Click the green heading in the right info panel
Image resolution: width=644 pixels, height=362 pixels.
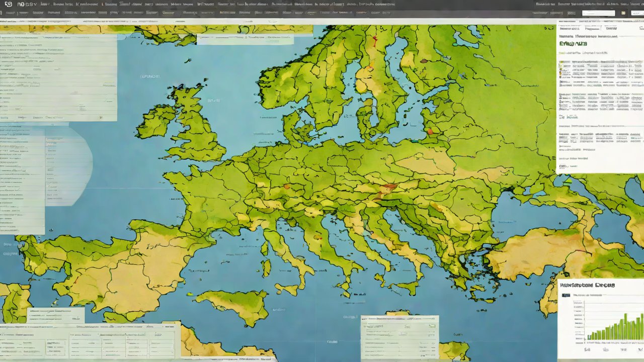(x=573, y=44)
